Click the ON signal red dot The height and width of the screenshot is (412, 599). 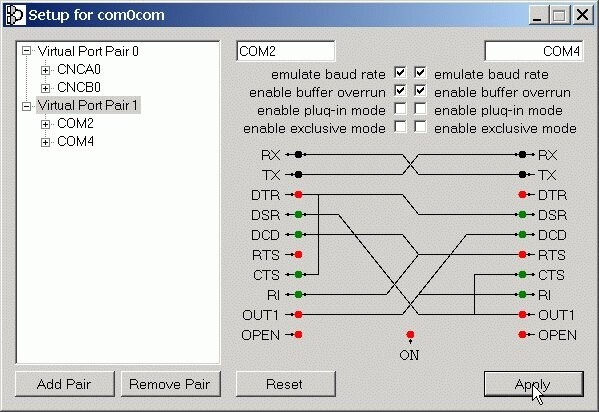click(x=410, y=334)
